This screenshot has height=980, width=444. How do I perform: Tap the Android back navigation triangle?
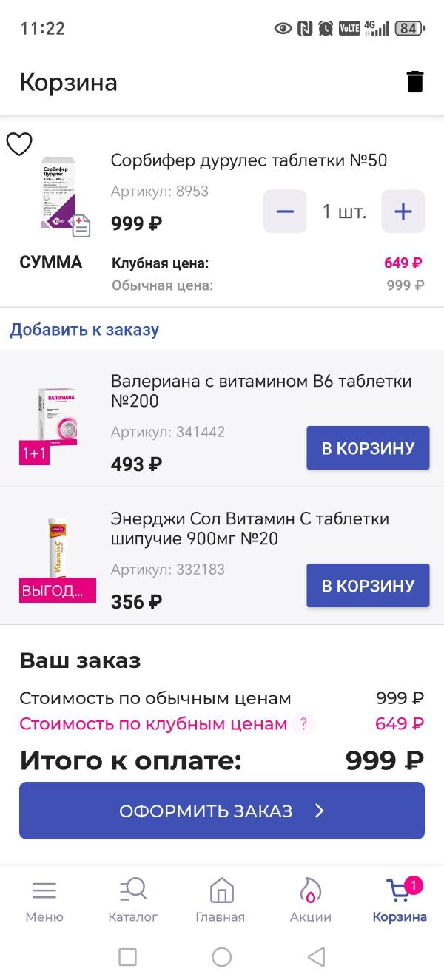click(317, 957)
